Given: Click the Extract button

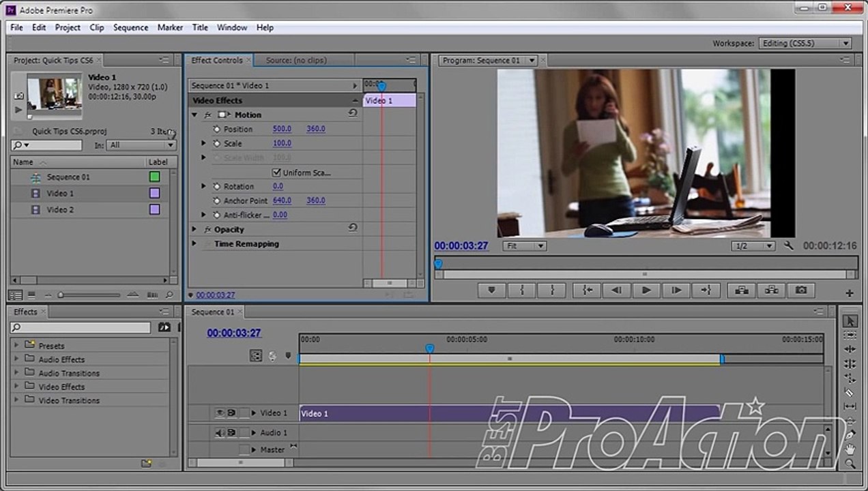Looking at the screenshot, I should [x=771, y=291].
